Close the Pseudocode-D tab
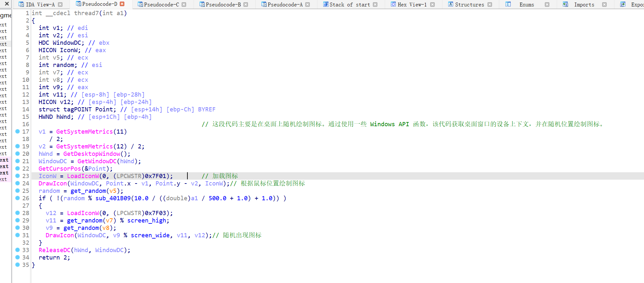 (122, 4)
